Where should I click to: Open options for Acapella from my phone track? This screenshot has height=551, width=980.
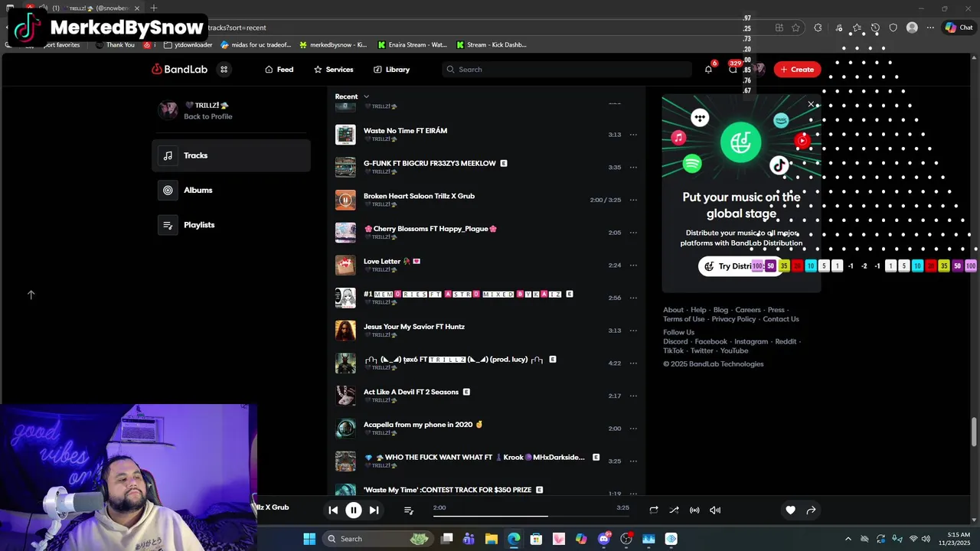point(633,429)
